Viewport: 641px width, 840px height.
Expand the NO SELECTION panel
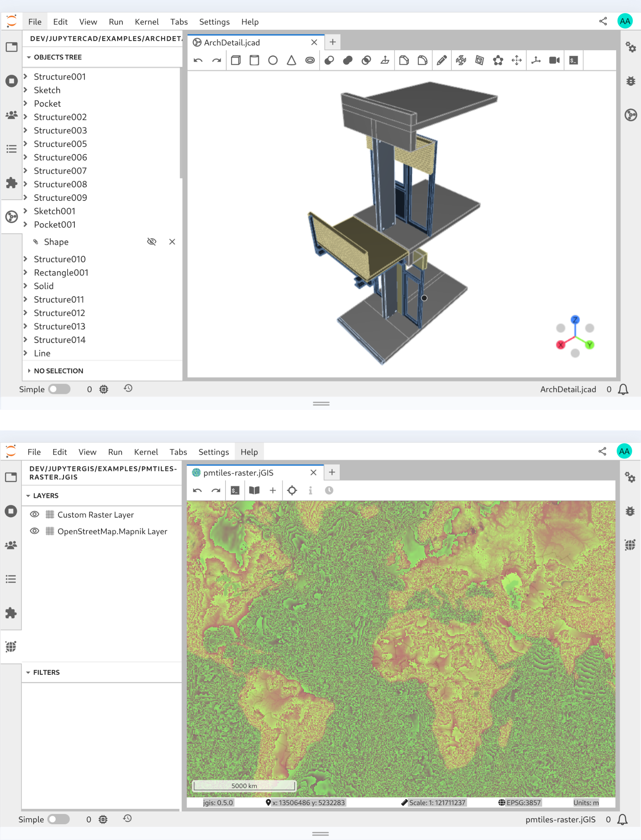[29, 371]
